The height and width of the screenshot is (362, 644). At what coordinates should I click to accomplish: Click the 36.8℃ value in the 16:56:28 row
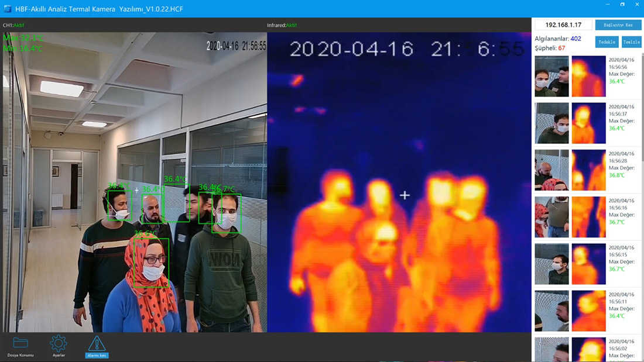click(x=616, y=175)
